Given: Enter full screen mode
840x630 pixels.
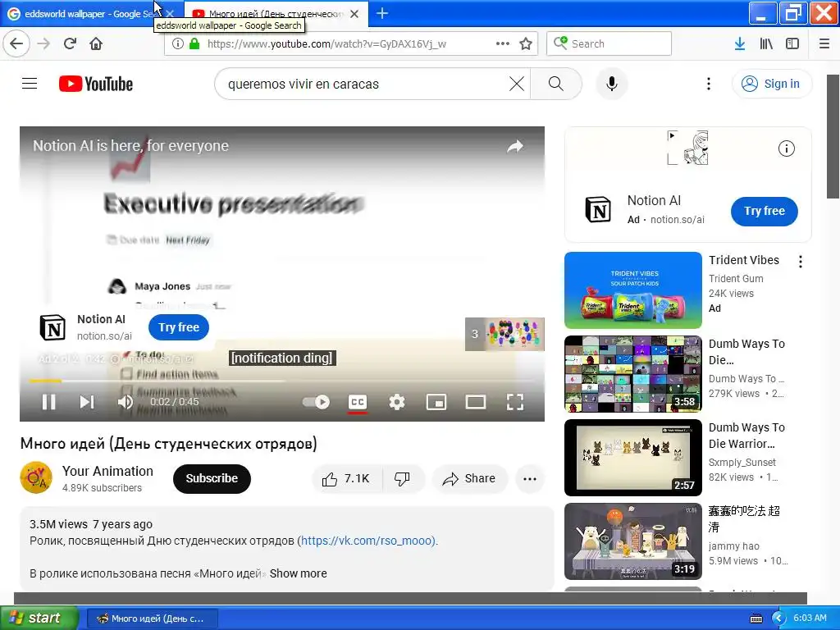Looking at the screenshot, I should pos(515,402).
